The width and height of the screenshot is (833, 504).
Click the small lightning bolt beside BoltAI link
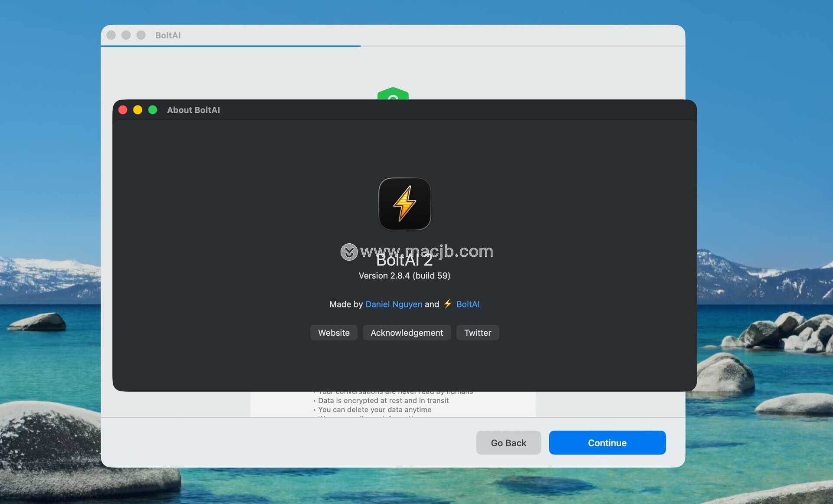448,304
